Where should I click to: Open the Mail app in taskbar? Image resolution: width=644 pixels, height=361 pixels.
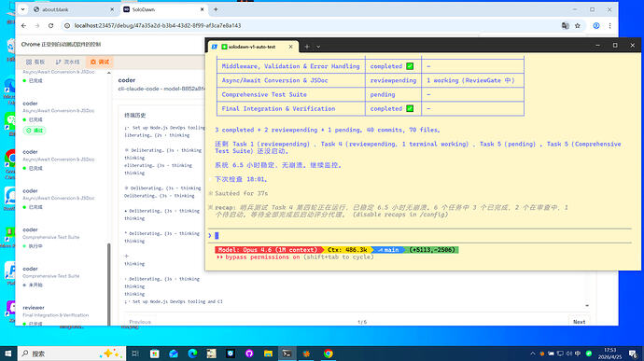[x=174, y=354]
